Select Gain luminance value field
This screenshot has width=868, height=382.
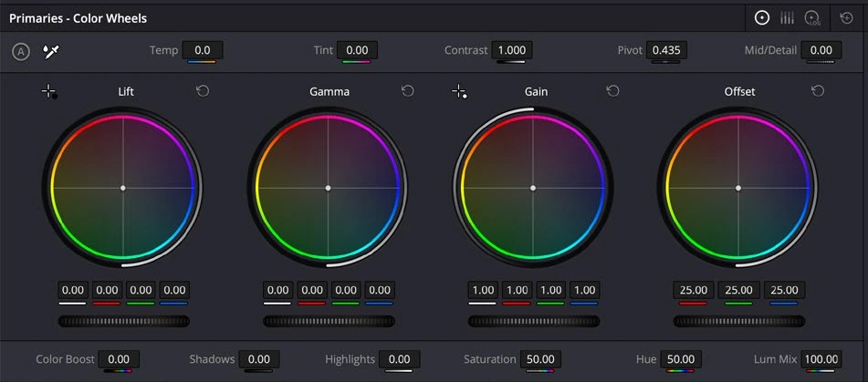[x=483, y=290]
